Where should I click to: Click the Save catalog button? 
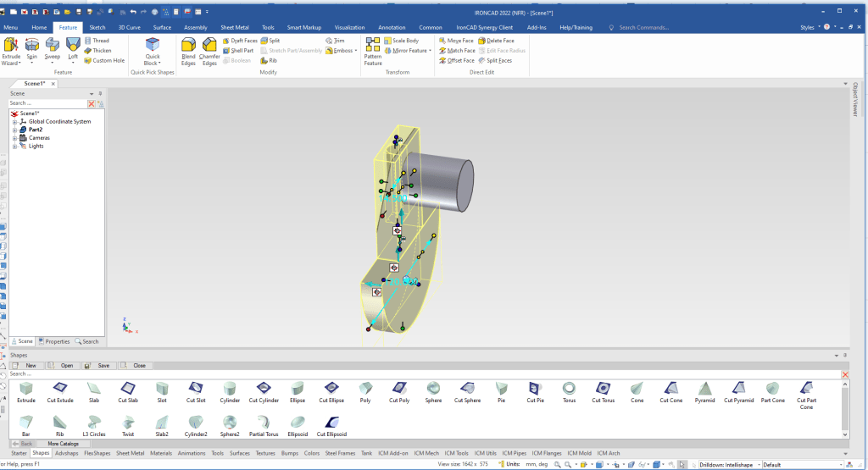click(99, 366)
